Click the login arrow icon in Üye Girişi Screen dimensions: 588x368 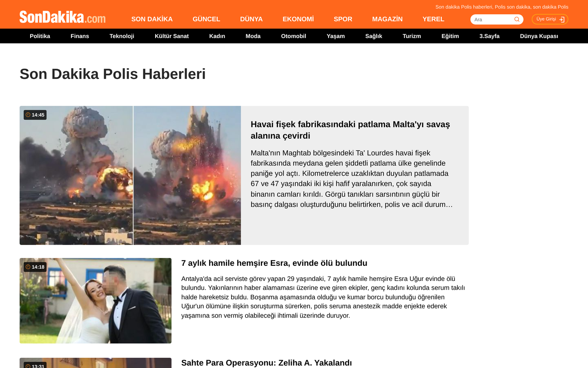(562, 19)
